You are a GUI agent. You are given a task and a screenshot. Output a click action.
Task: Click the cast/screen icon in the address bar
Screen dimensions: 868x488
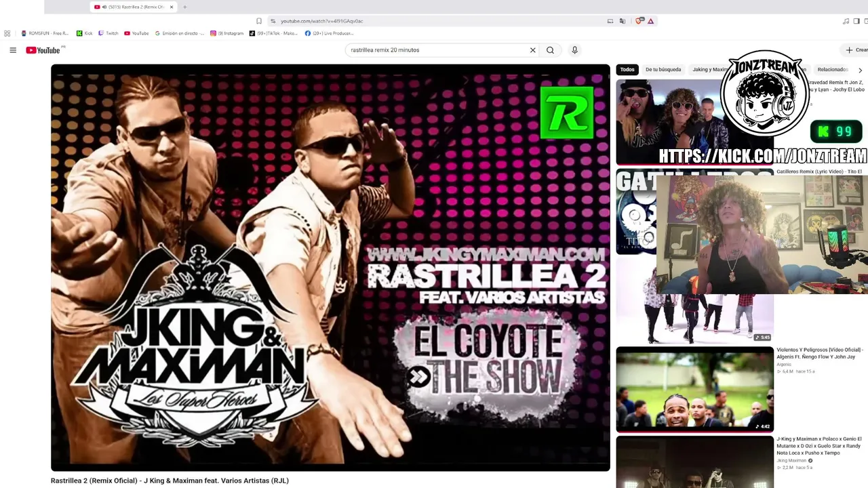(610, 21)
